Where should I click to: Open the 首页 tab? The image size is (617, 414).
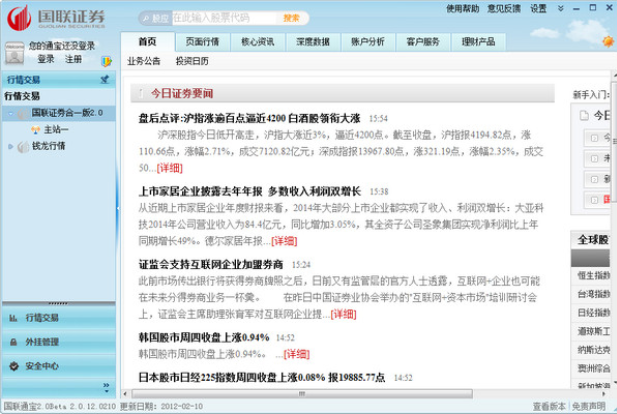point(148,42)
